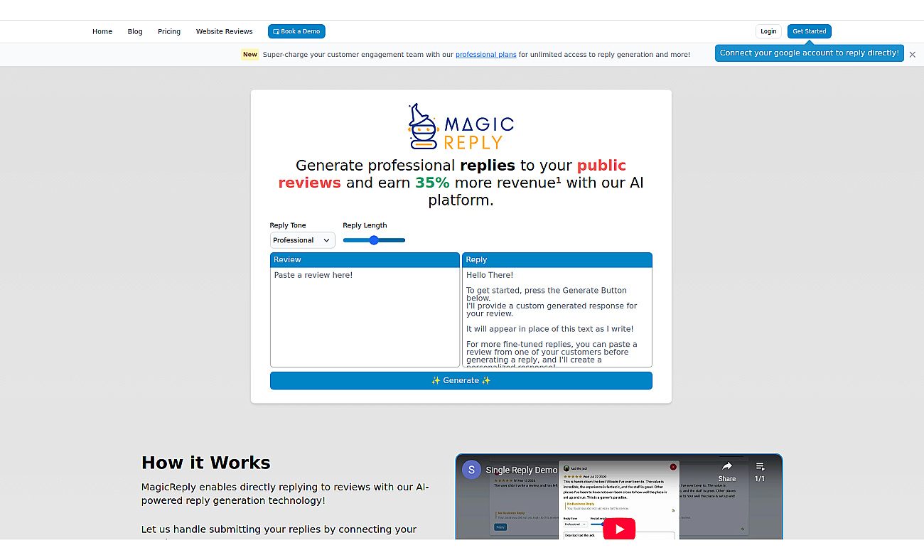
Task: Click the Generate button
Action: [461, 381]
